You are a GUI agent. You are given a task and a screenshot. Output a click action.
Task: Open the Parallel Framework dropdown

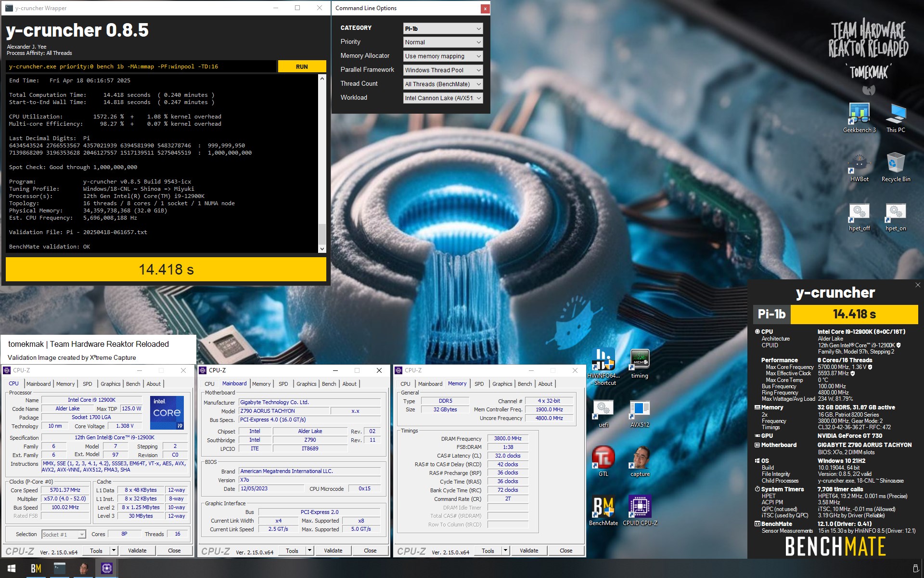tap(443, 70)
